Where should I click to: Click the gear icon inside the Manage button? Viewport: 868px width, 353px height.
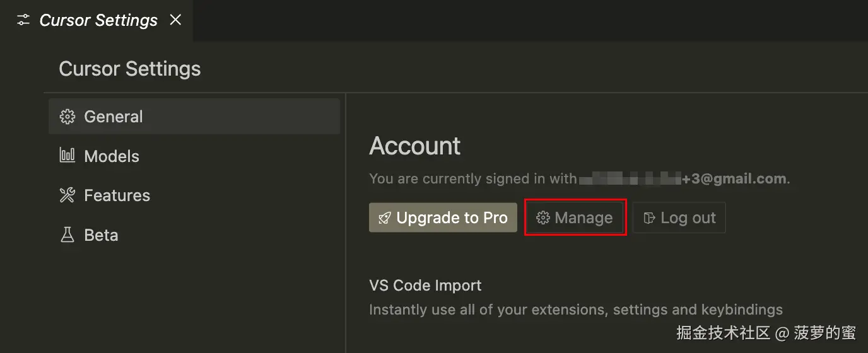pyautogui.click(x=542, y=218)
